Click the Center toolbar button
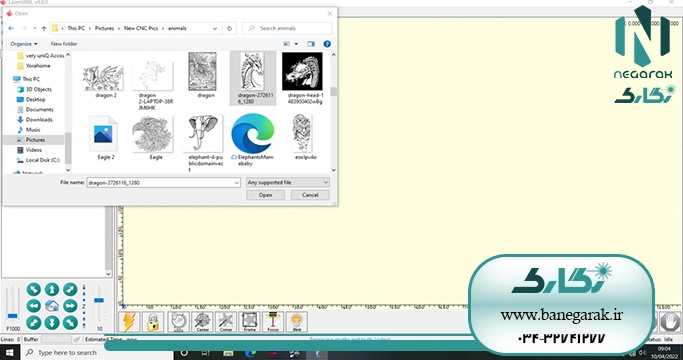Screen dimensions: 683x360 202,322
